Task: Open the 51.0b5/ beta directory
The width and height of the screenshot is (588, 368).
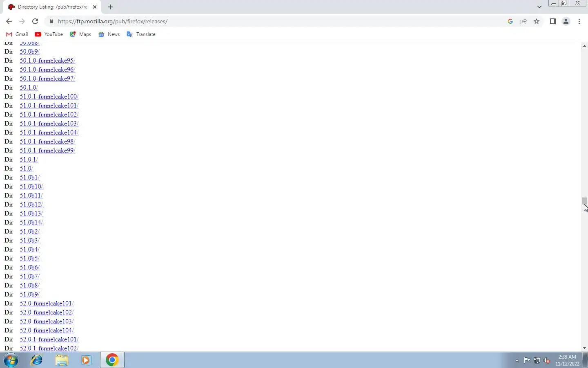Action: click(x=30, y=258)
